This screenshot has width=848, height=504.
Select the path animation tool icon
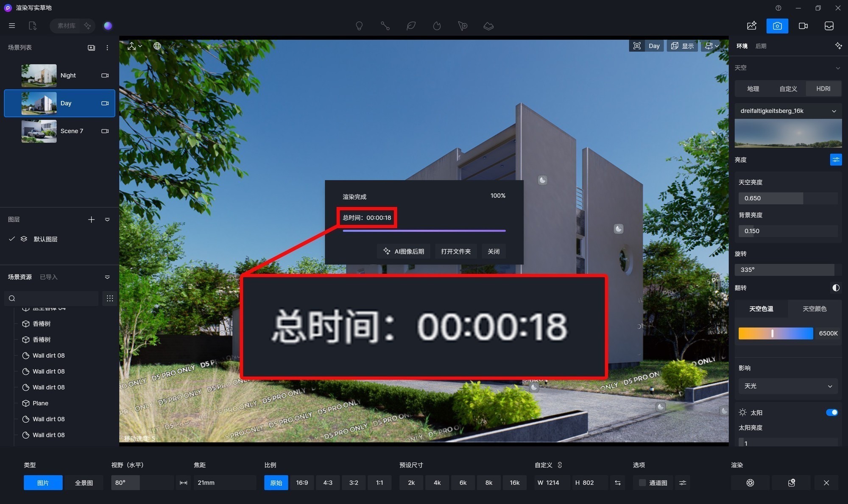coord(385,26)
